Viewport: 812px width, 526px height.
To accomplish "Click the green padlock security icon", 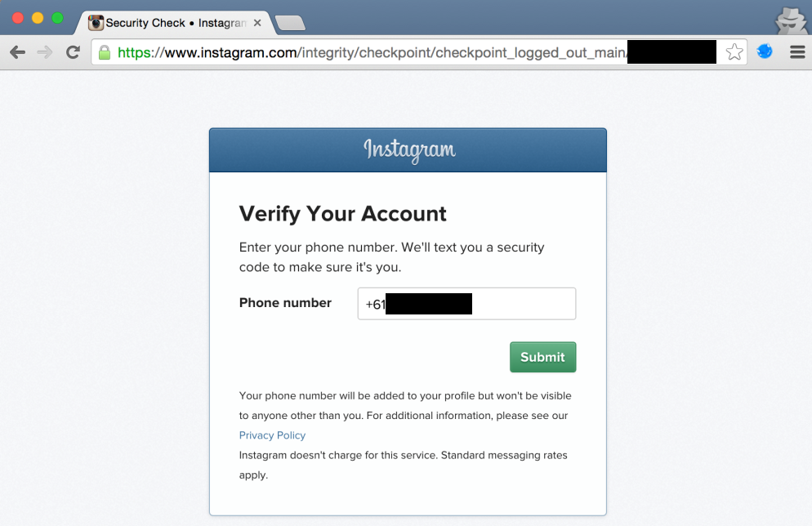I will coord(105,52).
